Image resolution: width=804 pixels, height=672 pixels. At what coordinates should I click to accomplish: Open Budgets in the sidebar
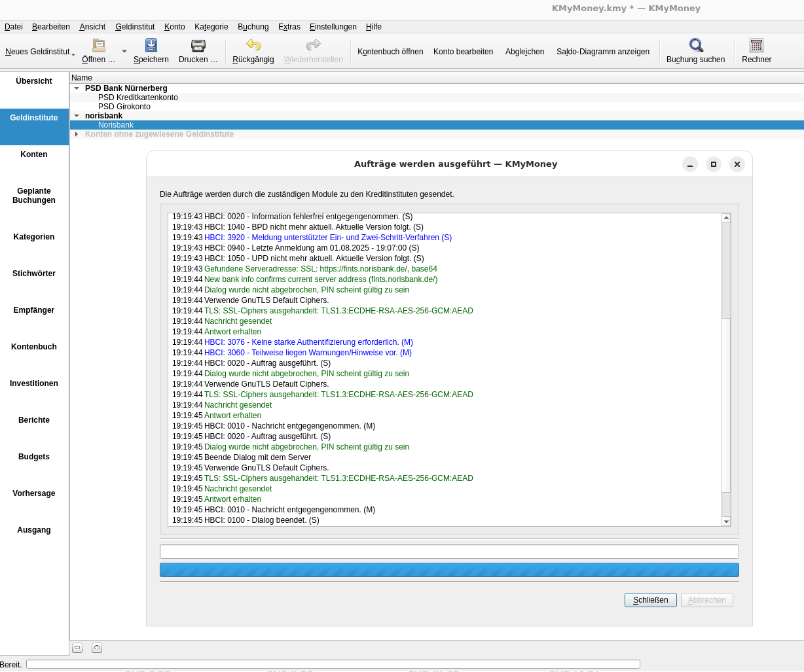tap(34, 457)
